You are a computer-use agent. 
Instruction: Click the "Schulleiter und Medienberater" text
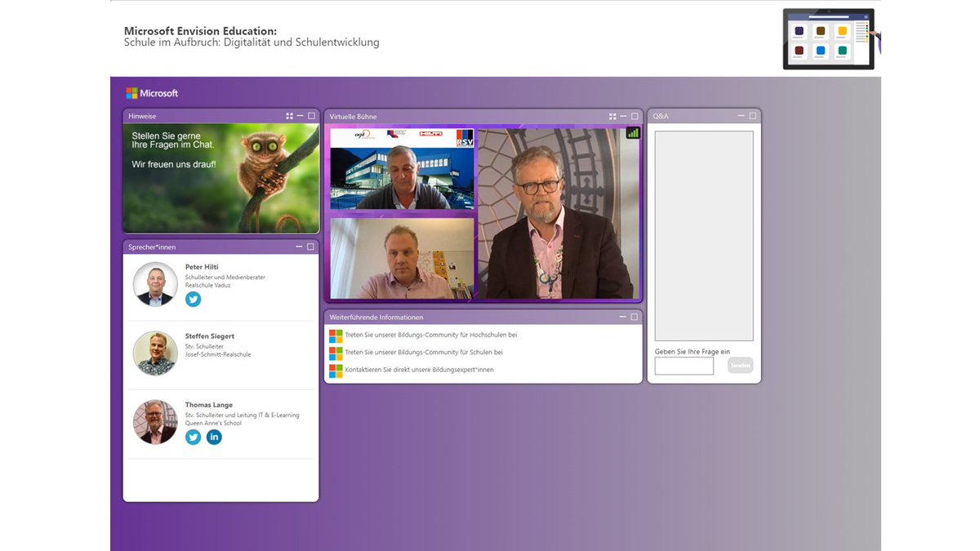(x=225, y=278)
